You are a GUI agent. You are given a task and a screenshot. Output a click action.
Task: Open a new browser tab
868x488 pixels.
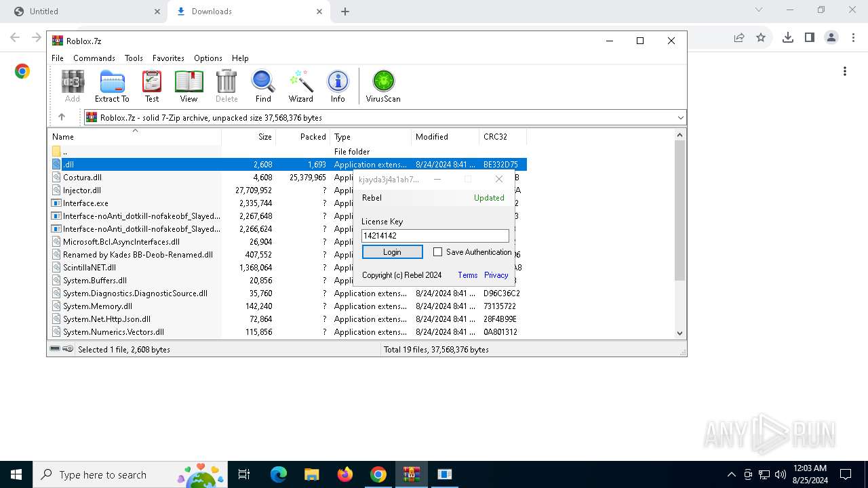[345, 12]
